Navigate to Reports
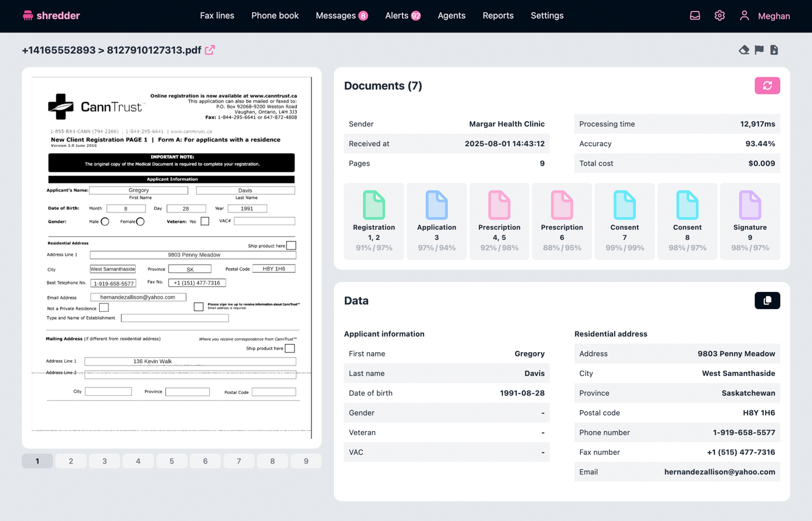The width and height of the screenshot is (812, 521). tap(498, 16)
